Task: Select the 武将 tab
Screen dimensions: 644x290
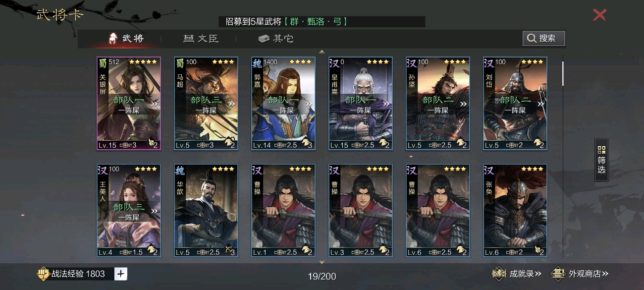Action: pos(126,38)
